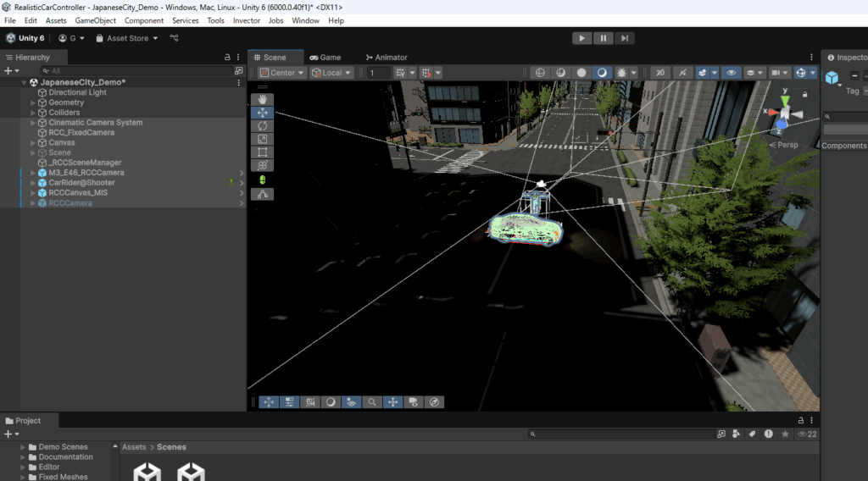This screenshot has width=868, height=481.
Task: Click the grid snap value field
Action: [x=379, y=73]
